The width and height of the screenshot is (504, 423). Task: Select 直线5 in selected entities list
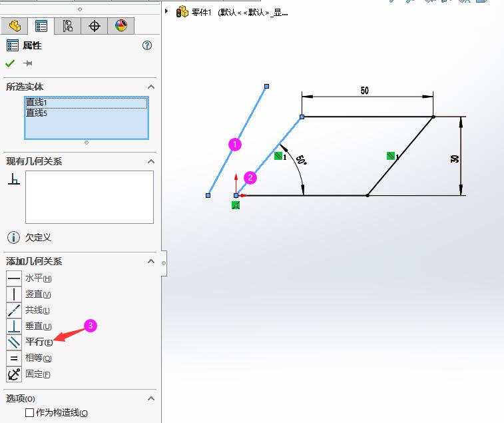86,113
